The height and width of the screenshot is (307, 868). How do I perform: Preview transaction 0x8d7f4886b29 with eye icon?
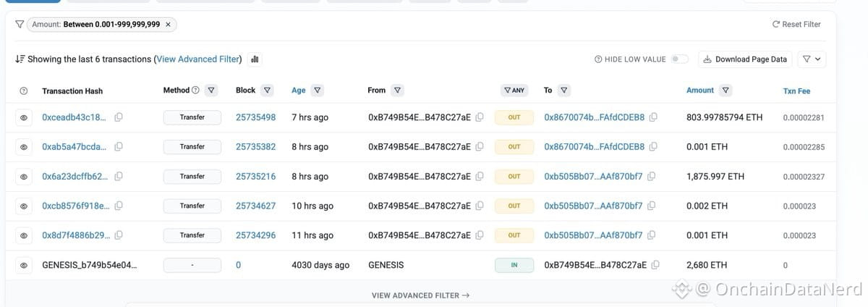(x=24, y=236)
